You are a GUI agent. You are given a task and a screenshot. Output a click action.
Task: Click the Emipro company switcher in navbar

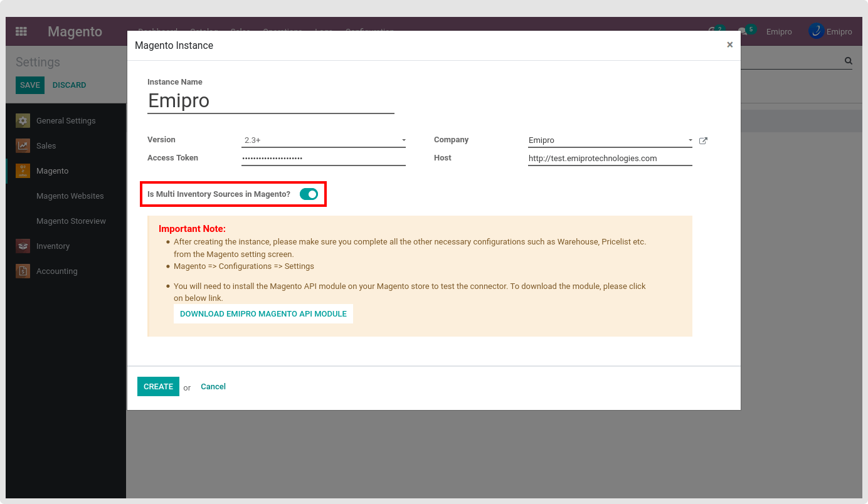779,32
